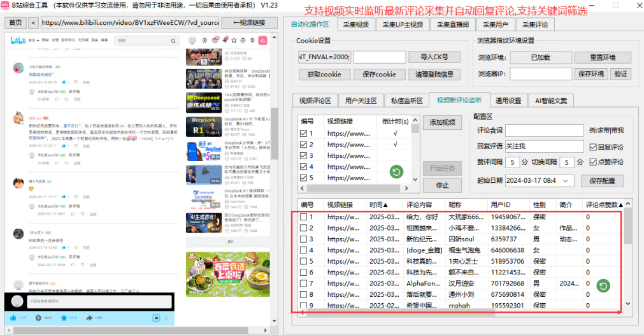This screenshot has width=644, height=335.
Task: Uncheck row 3 in the video link list
Action: (303, 155)
